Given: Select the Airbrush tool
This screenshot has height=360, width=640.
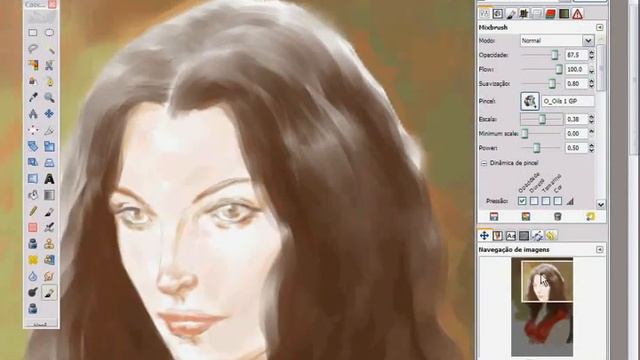Looking at the screenshot, I should point(49,227).
